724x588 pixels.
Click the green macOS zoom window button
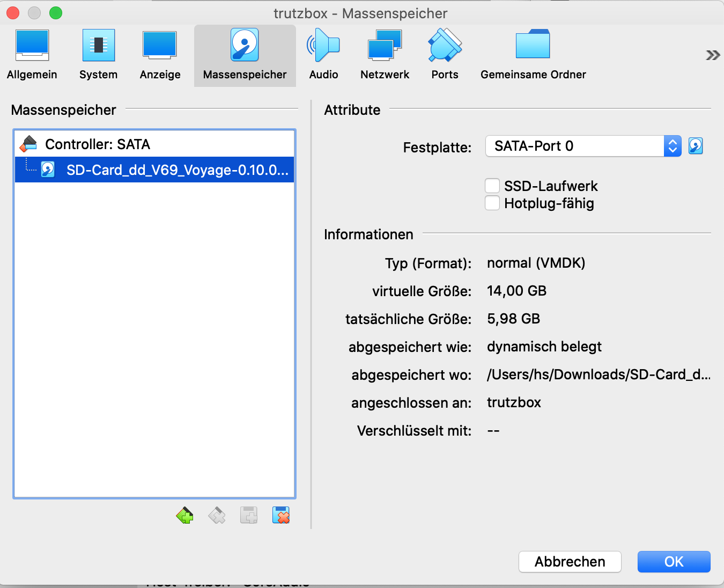[56, 13]
